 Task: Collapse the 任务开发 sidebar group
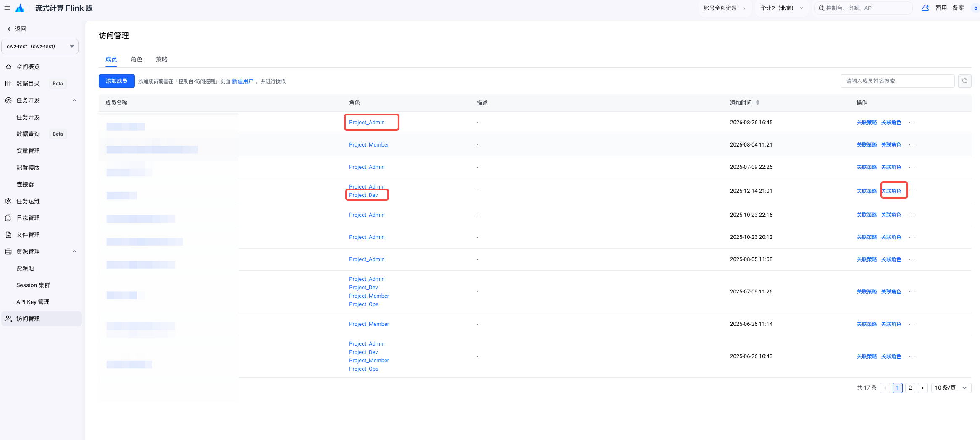(x=74, y=100)
